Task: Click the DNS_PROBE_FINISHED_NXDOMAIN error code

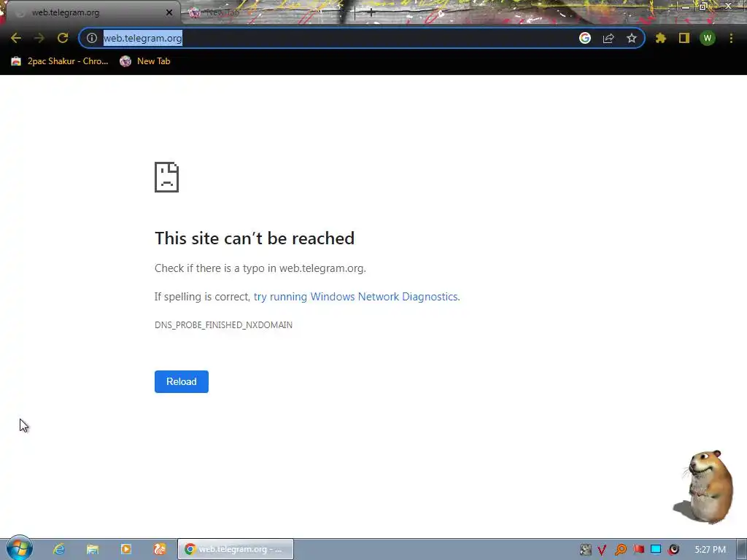Action: [x=223, y=324]
